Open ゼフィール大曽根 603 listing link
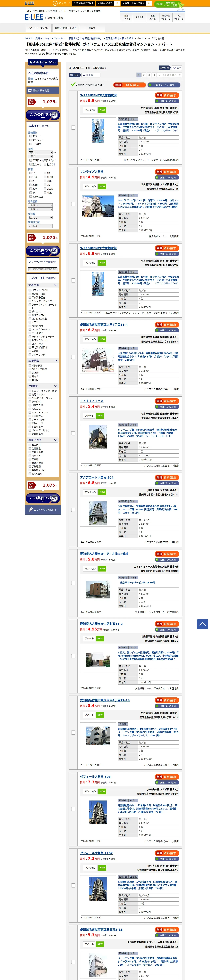Image resolution: width=210 pixels, height=980 pixels. coord(95,776)
